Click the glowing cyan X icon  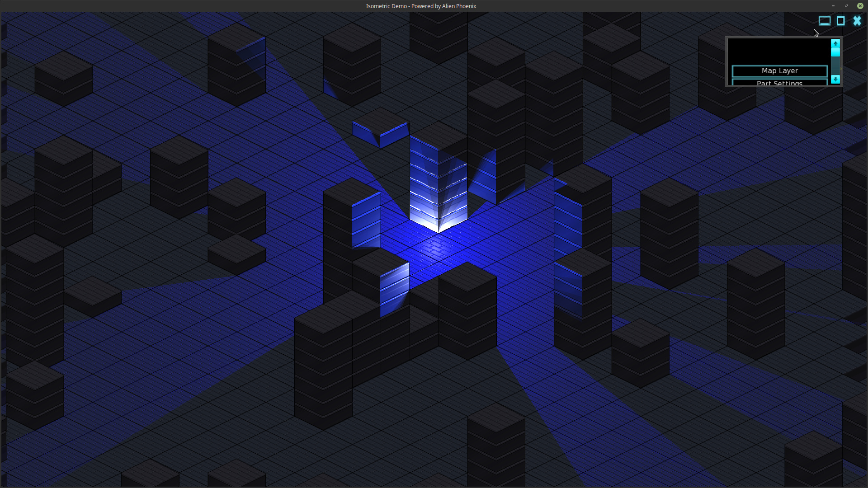(857, 21)
